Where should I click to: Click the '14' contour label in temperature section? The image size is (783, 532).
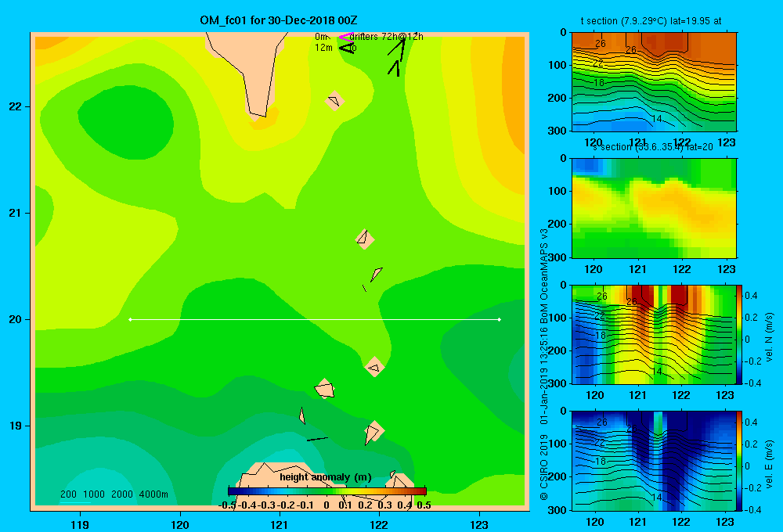pos(657,119)
